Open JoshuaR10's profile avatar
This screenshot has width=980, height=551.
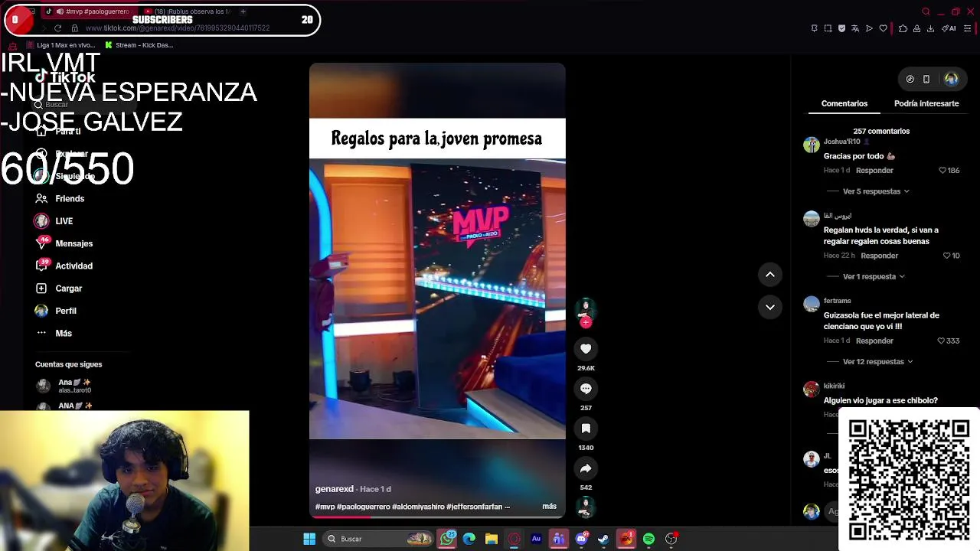pos(812,145)
